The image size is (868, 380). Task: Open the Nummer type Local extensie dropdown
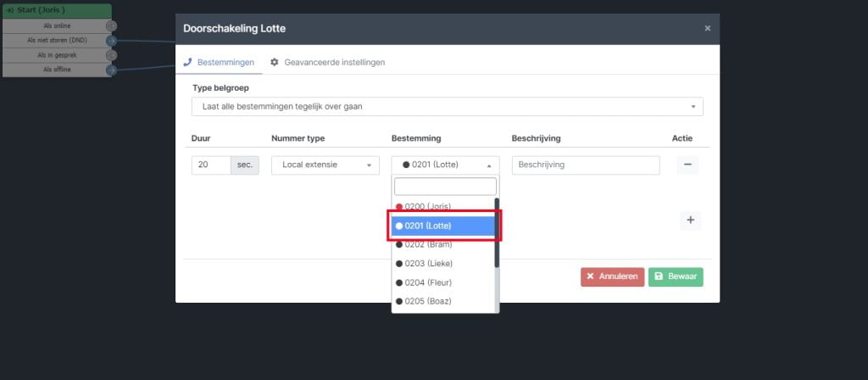tap(325, 165)
